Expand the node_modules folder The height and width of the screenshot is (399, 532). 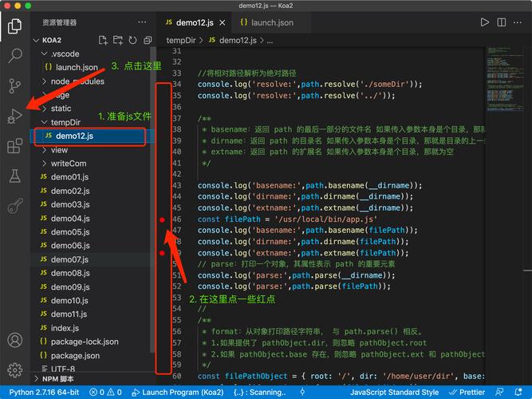coord(44,81)
